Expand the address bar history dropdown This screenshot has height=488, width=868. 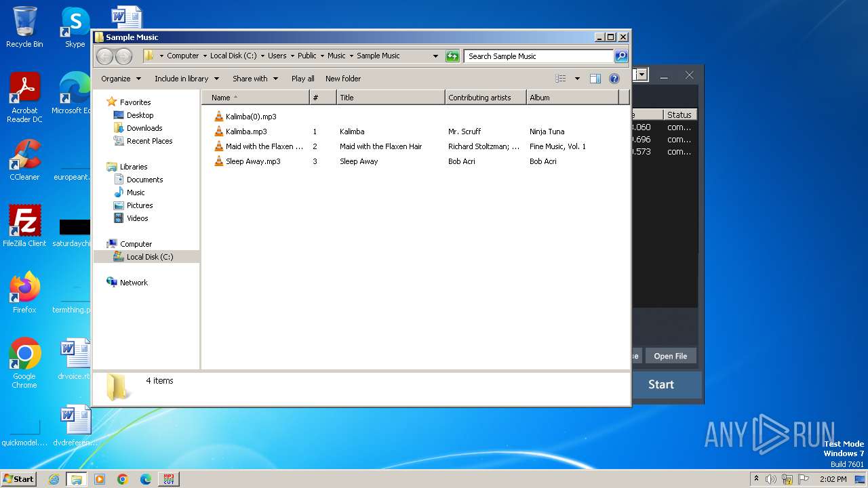coord(435,56)
